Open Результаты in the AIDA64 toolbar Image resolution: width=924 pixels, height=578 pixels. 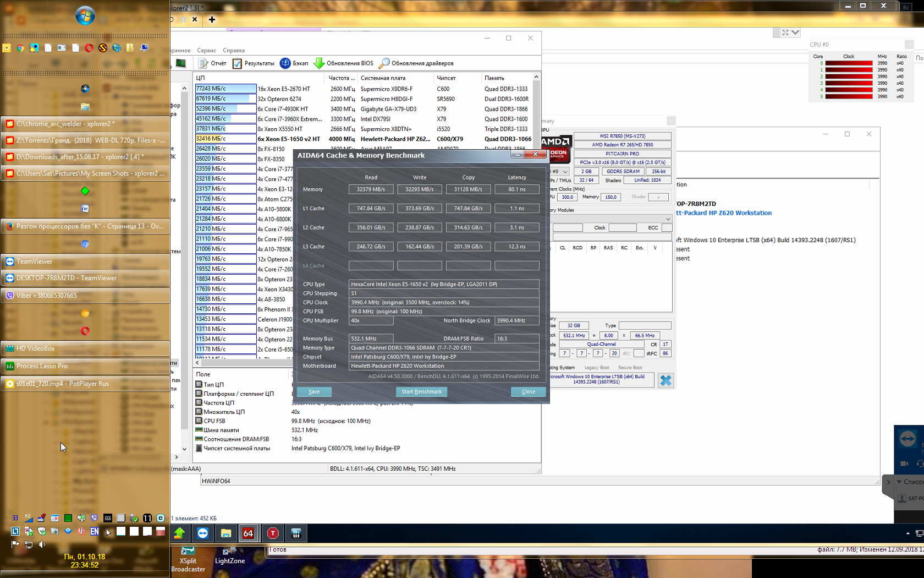click(x=253, y=63)
